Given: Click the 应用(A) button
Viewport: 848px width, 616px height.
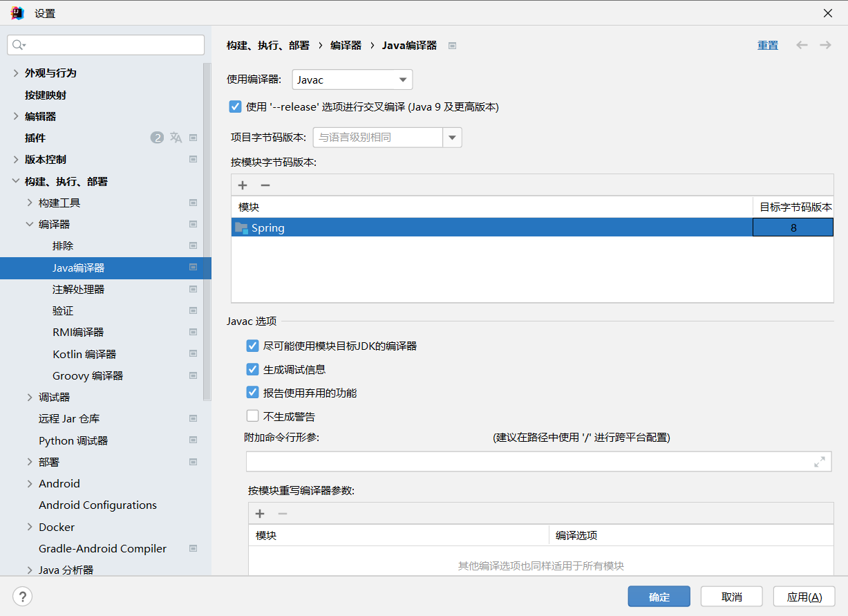Looking at the screenshot, I should tap(804, 596).
